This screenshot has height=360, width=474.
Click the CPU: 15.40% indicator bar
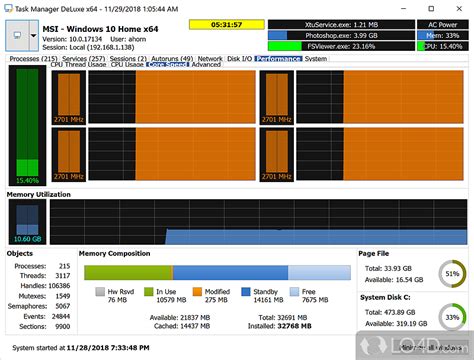coord(443,46)
